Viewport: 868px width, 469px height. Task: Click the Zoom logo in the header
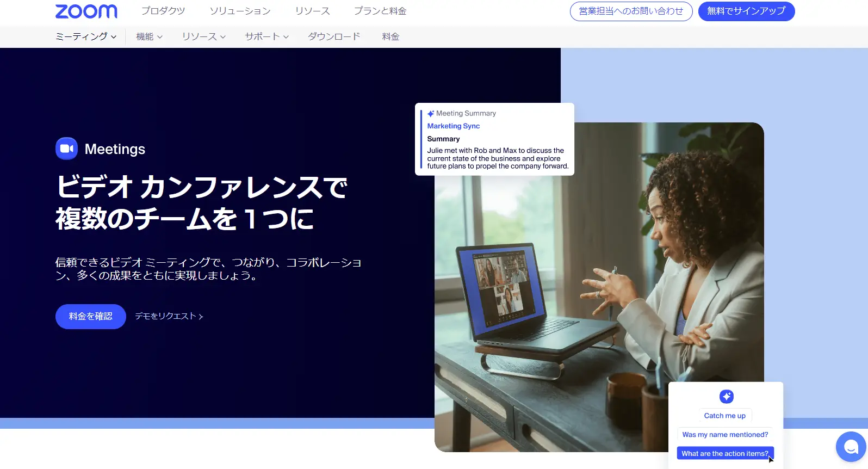pyautogui.click(x=86, y=11)
